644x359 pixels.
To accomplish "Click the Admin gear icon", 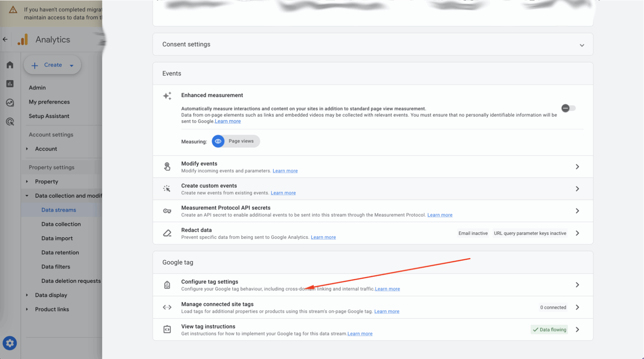I will [10, 343].
